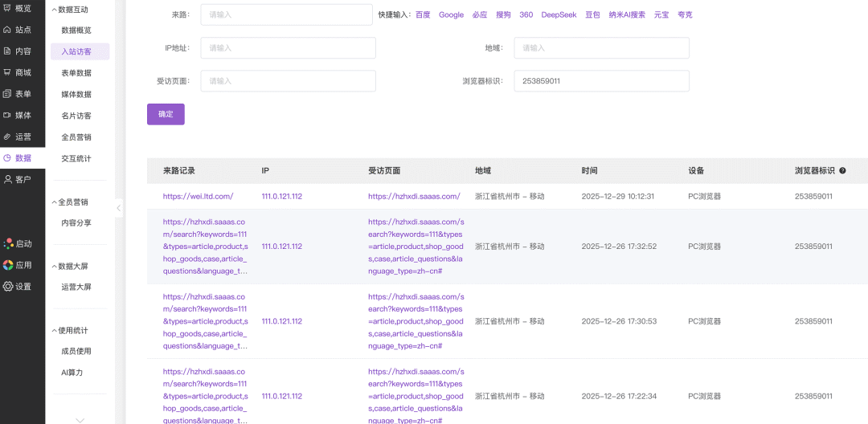Viewport: 868px width, 424px height.
Task: Open the colorful 应用 icon
Action: (x=8, y=265)
